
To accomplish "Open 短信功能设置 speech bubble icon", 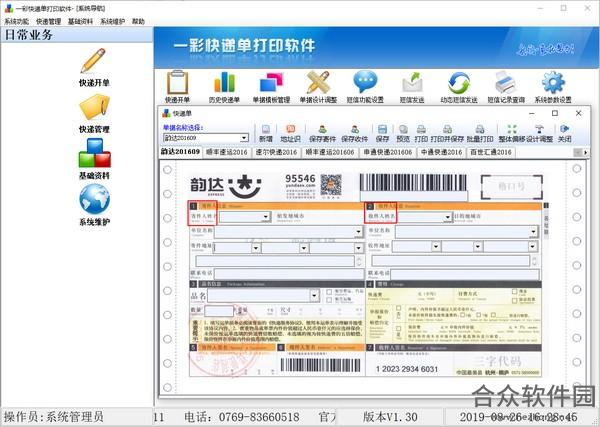I will (365, 81).
